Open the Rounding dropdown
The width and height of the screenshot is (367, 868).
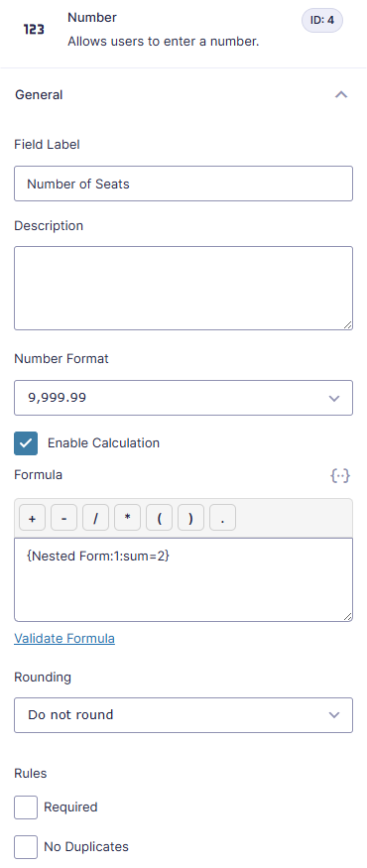(183, 715)
